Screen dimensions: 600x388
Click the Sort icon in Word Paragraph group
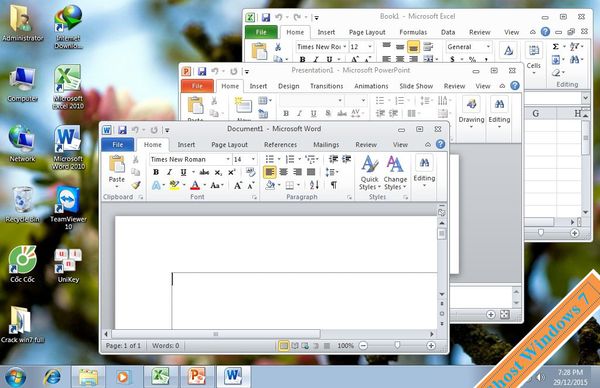coord(314,185)
